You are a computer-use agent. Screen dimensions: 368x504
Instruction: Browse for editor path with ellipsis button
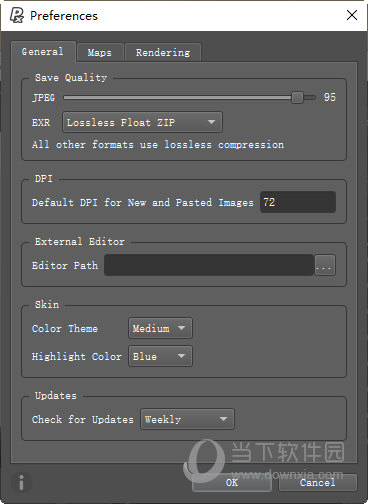(325, 265)
